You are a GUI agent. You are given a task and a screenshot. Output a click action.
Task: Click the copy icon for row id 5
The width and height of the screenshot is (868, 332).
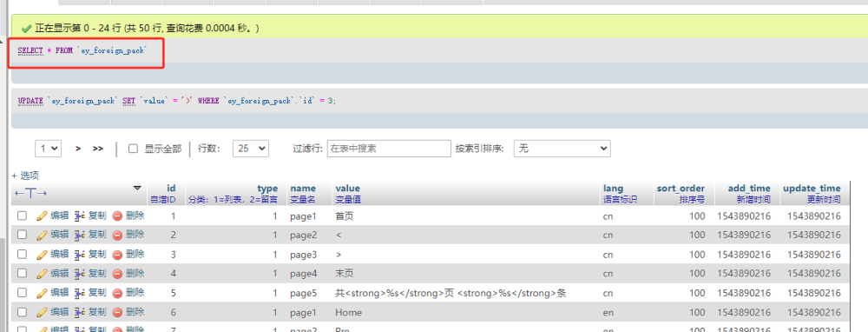[80, 293]
